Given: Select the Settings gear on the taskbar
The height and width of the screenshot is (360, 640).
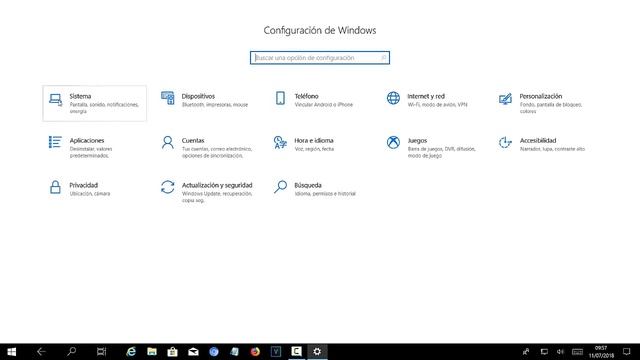Looking at the screenshot, I should (x=318, y=351).
